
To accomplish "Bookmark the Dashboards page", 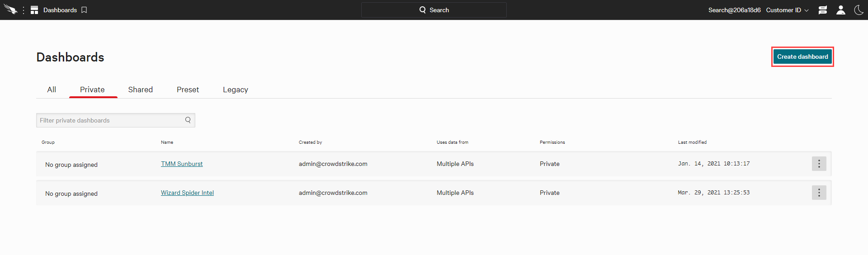I will (x=84, y=10).
